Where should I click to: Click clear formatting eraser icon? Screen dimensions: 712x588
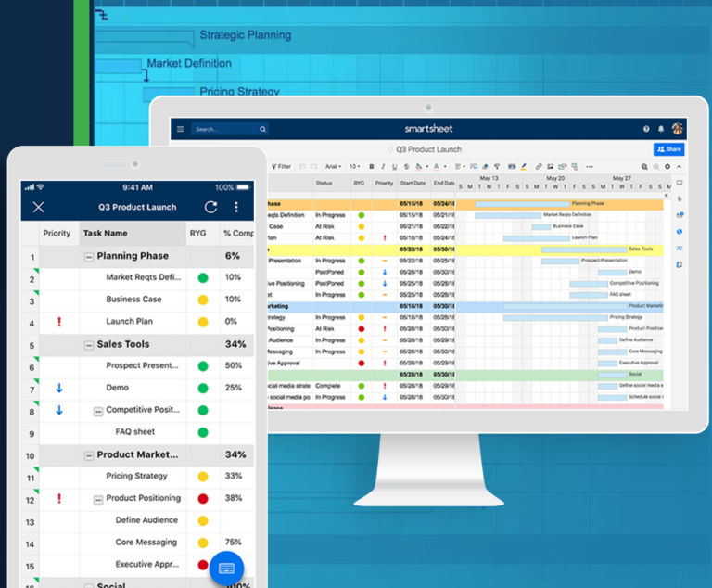[x=485, y=167]
